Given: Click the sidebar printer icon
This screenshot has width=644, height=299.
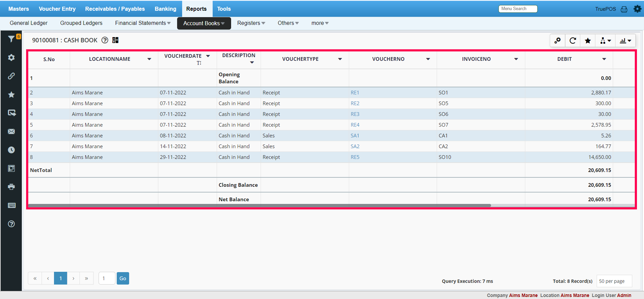Looking at the screenshot, I should [x=11, y=187].
